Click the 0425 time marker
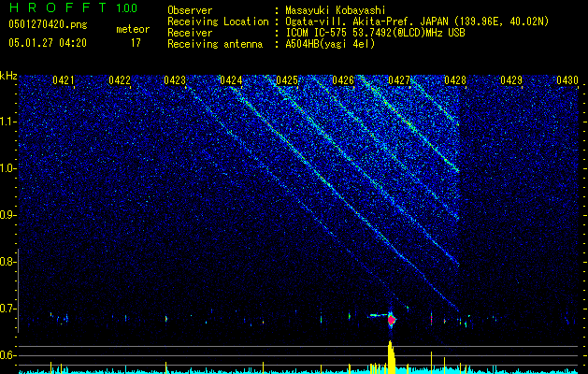The height and width of the screenshot is (374, 588). tap(287, 80)
